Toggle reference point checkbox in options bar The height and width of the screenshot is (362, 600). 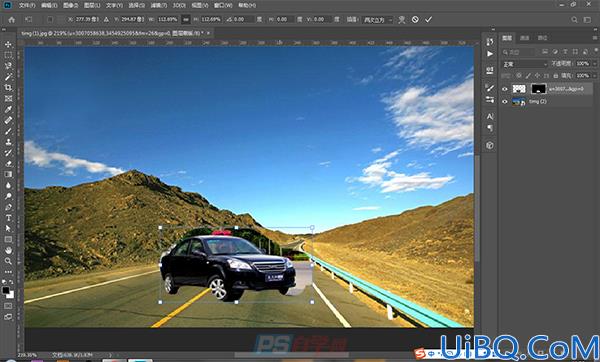[50, 19]
